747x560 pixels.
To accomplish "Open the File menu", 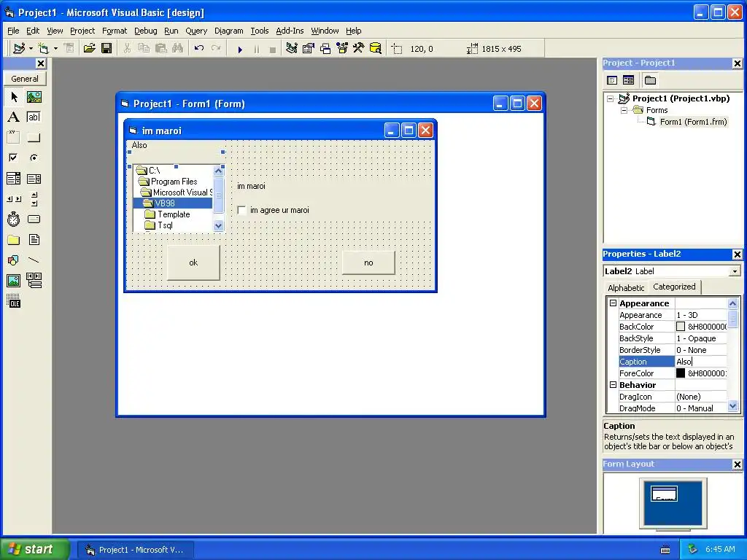I will point(13,31).
